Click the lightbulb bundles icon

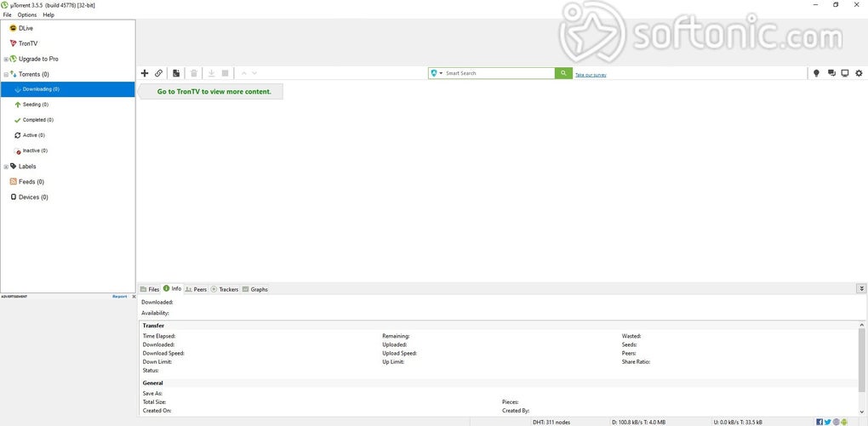click(x=816, y=73)
